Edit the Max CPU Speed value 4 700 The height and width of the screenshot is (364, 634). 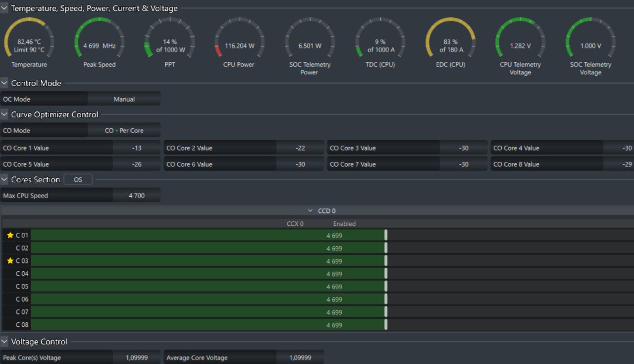tap(137, 196)
